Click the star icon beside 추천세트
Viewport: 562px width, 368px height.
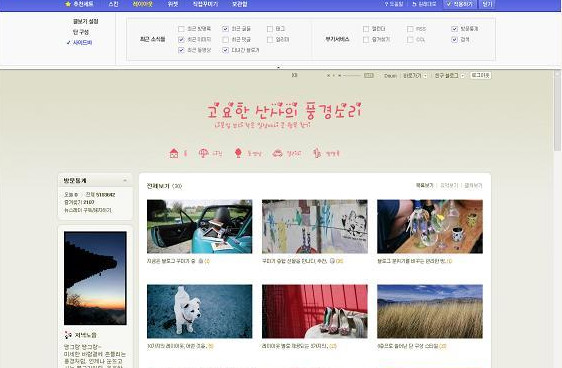[x=68, y=4]
